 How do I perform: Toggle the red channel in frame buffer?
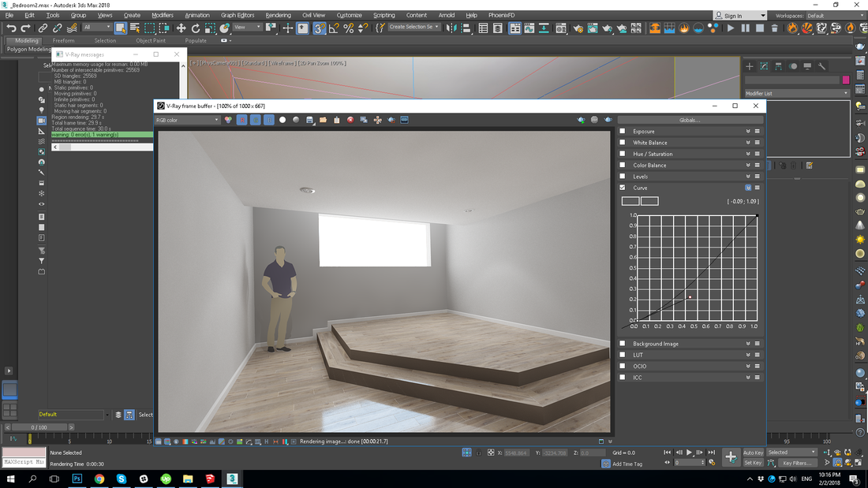click(x=242, y=120)
